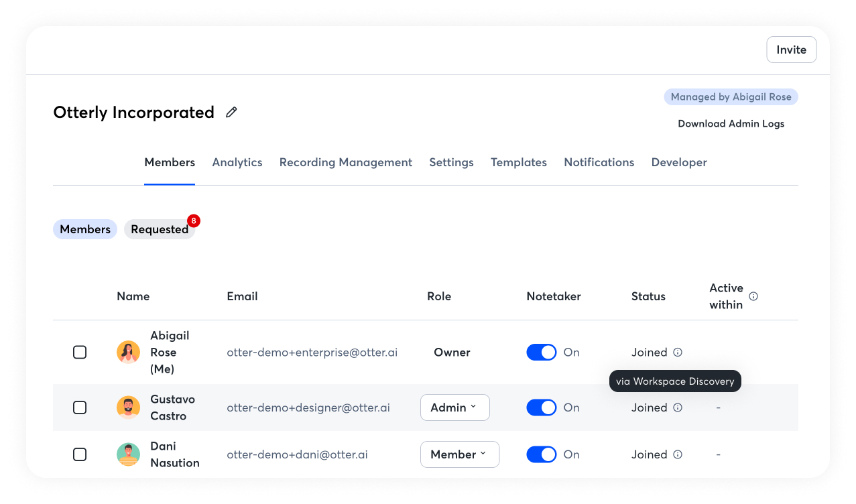Click the Invite button

[792, 50]
